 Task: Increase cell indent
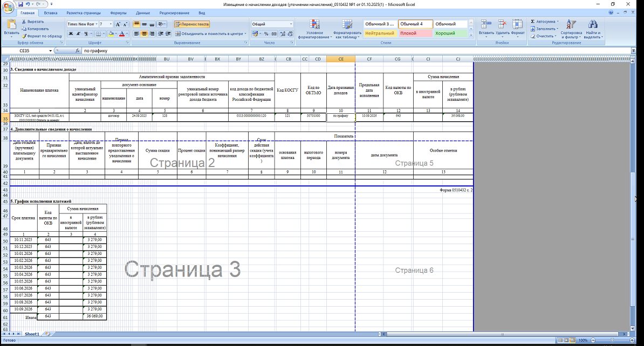[x=168, y=33]
